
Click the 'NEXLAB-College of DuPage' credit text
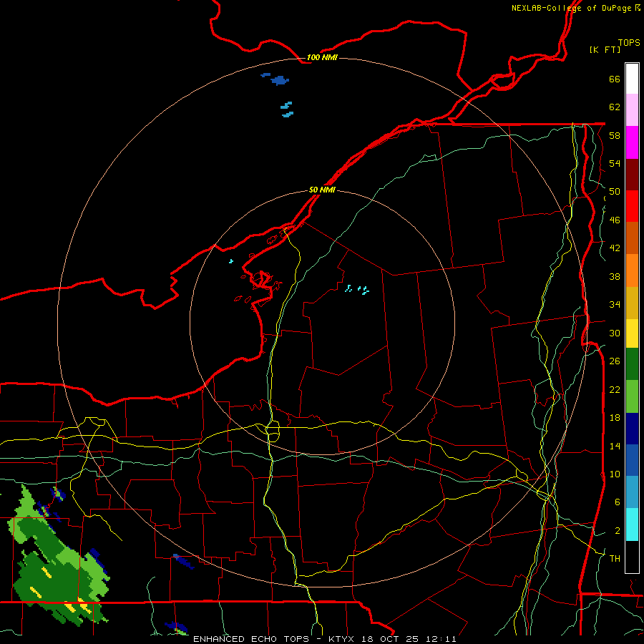tap(571, 8)
